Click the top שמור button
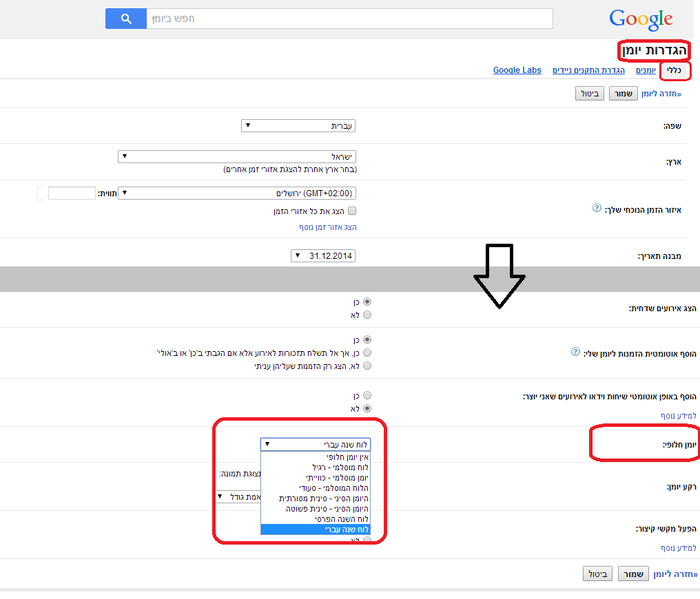Screen dimensions: 700x599 tap(624, 94)
